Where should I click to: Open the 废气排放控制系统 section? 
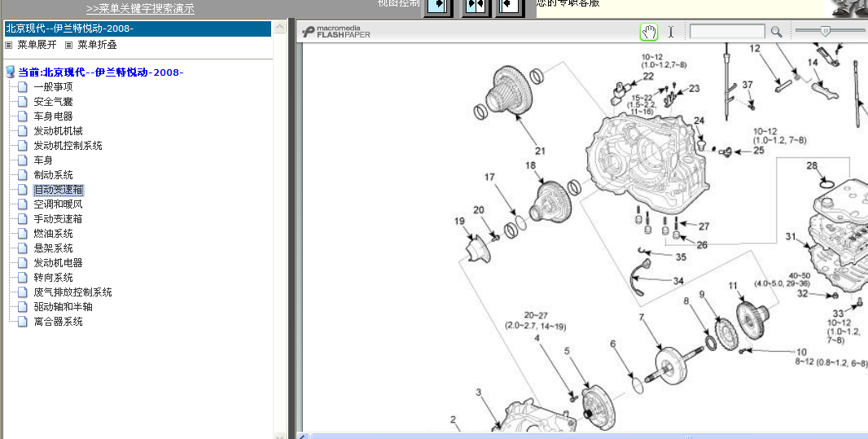[72, 292]
